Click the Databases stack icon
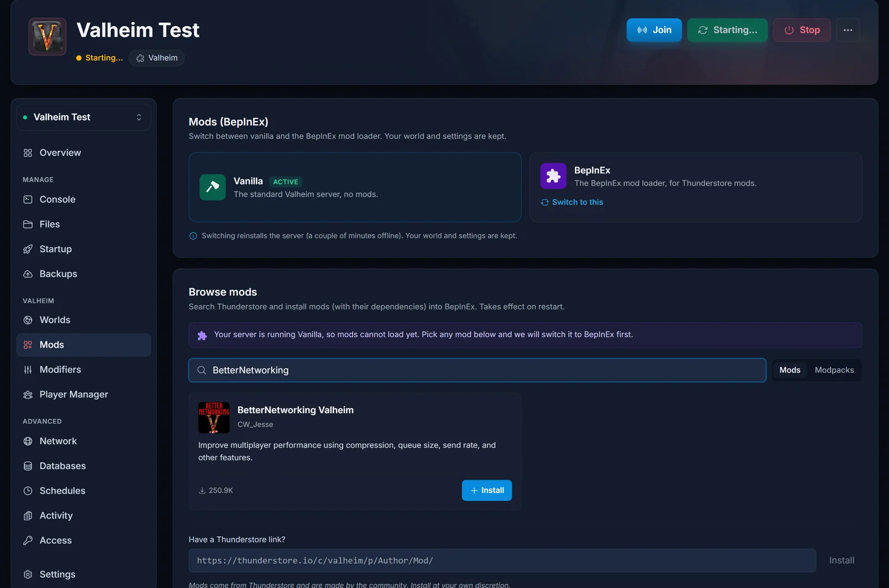The image size is (889, 588). coord(28,466)
